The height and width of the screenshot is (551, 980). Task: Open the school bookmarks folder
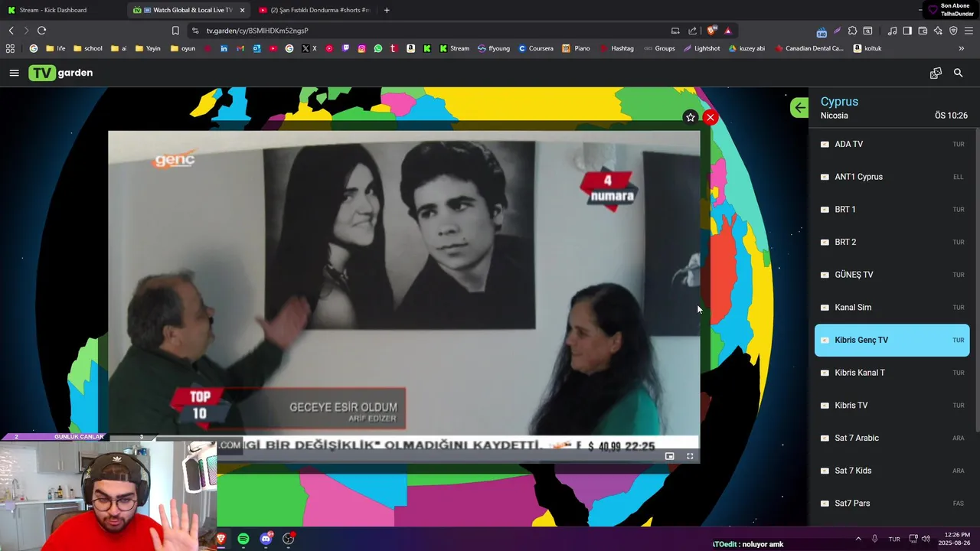tap(87, 48)
